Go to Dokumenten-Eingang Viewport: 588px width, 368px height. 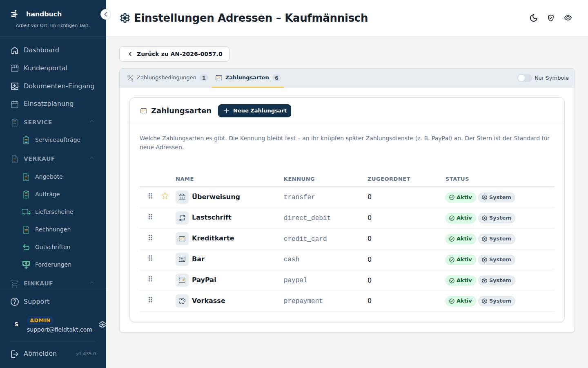pos(53,86)
